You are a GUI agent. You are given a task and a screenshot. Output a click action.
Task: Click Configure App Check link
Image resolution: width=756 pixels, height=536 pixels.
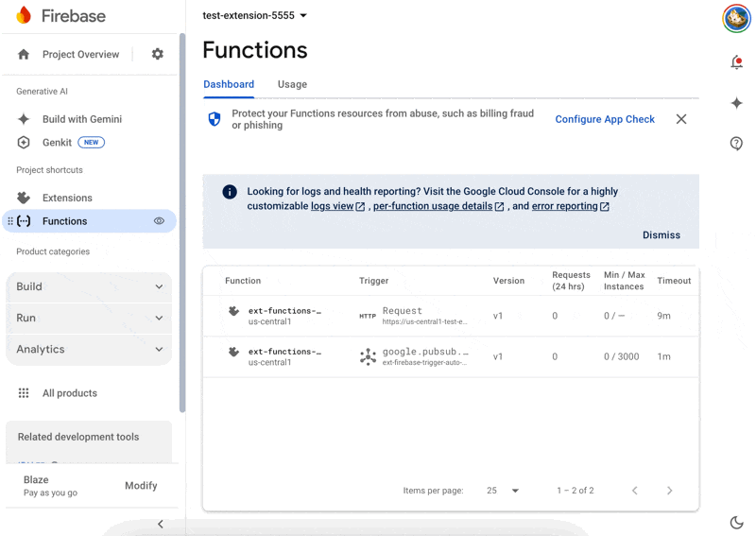tap(605, 119)
